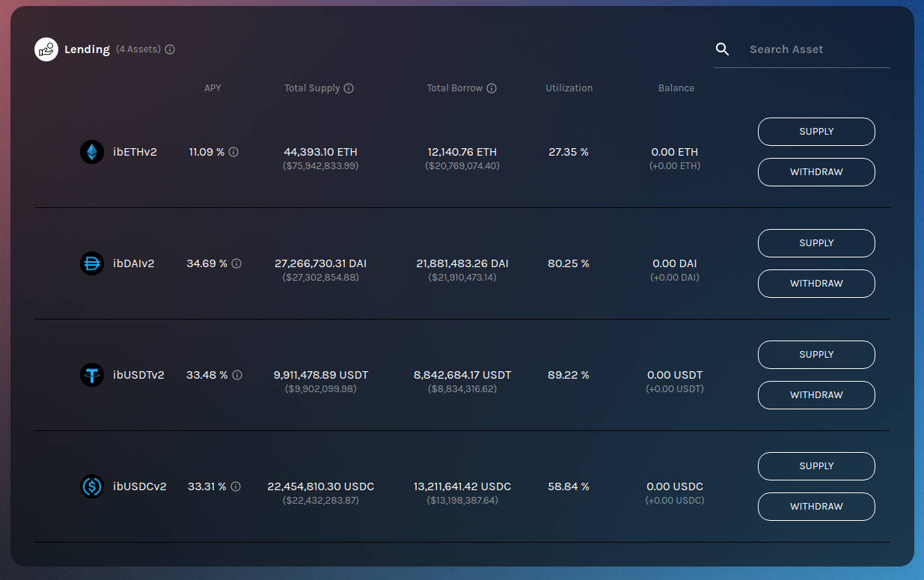Click total borrow 13,211,641.42 USDC
The height and width of the screenshot is (580, 924).
(x=462, y=486)
